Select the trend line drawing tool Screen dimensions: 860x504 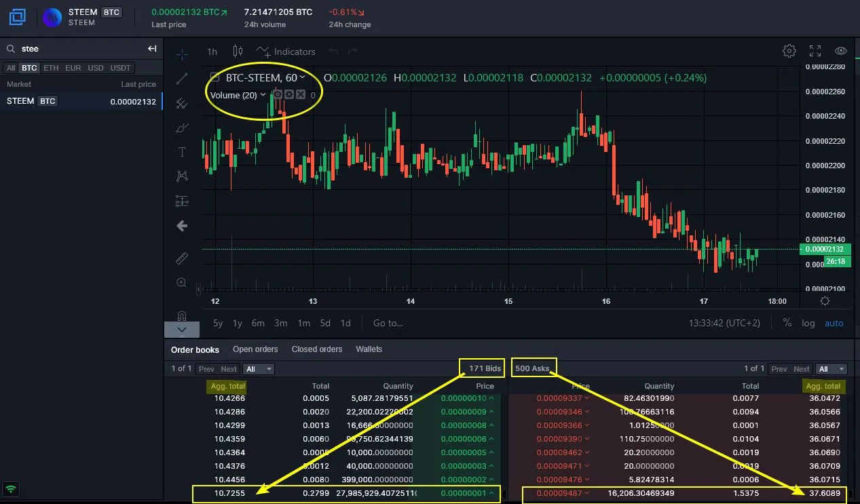click(x=182, y=79)
